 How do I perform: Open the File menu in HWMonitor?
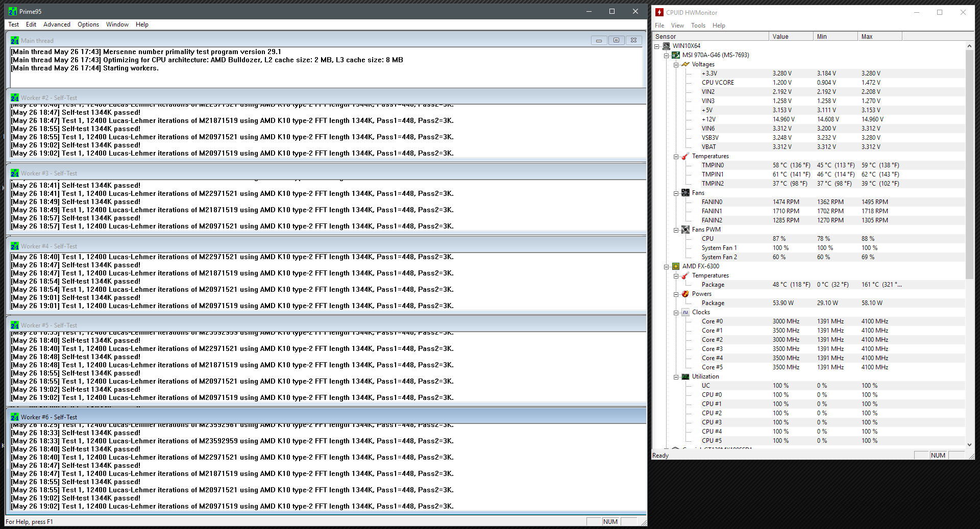[x=659, y=26]
